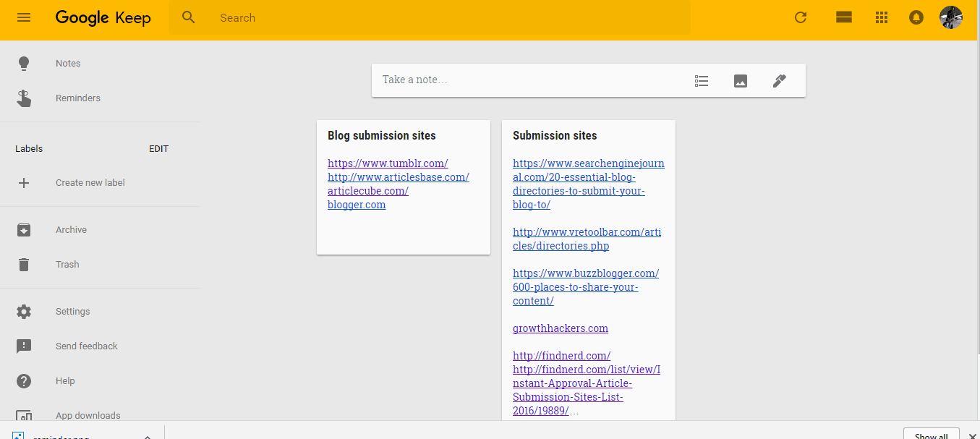The width and height of the screenshot is (980, 439).
Task: Go to Archive in sidebar
Action: click(x=71, y=230)
